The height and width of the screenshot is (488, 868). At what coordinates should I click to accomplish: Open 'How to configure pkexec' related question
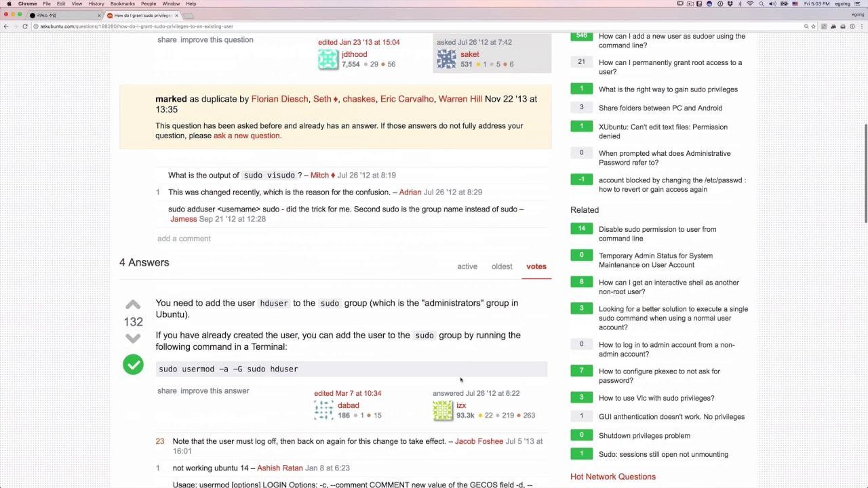tap(659, 375)
